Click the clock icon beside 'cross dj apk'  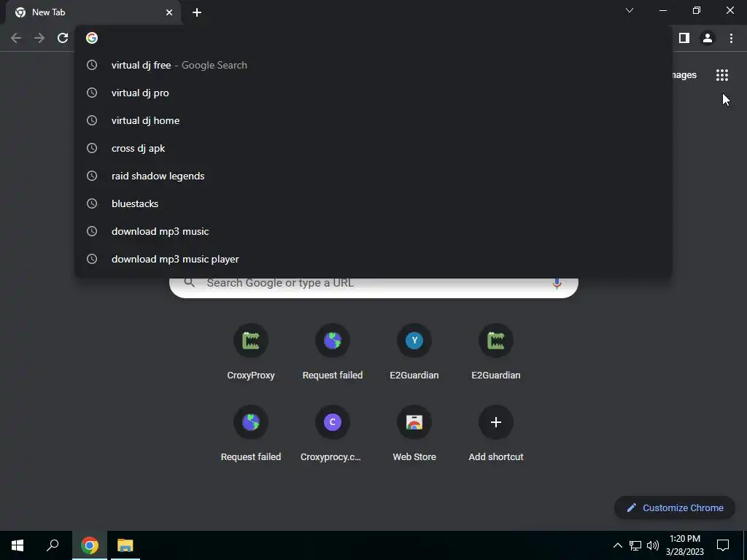[92, 148]
